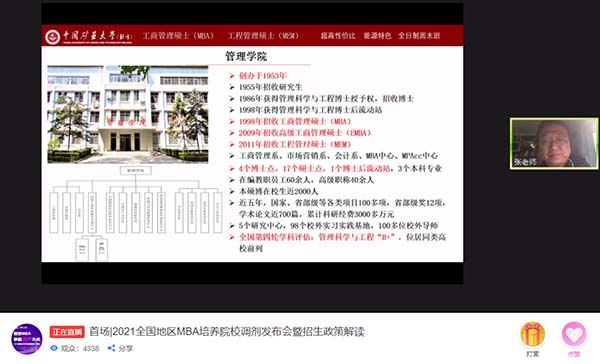Open the purple channel avatar
This screenshot has width=600, height=364.
coord(27,339)
